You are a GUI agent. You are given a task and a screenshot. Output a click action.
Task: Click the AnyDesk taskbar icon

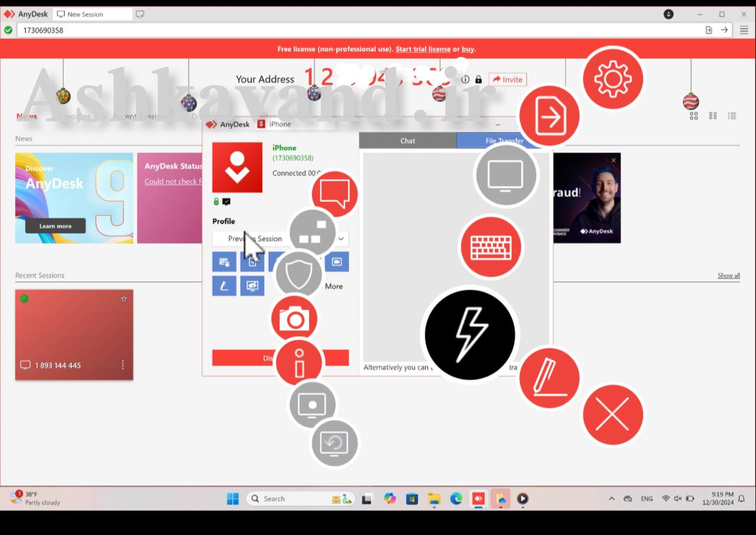point(478,499)
